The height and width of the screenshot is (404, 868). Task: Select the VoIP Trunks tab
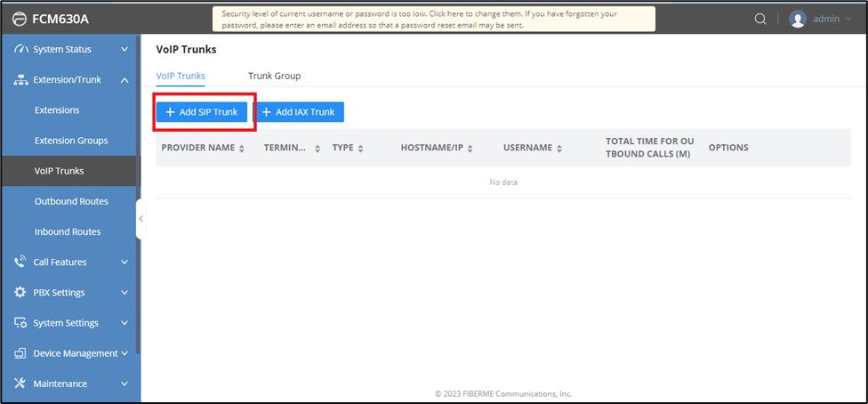click(x=181, y=76)
